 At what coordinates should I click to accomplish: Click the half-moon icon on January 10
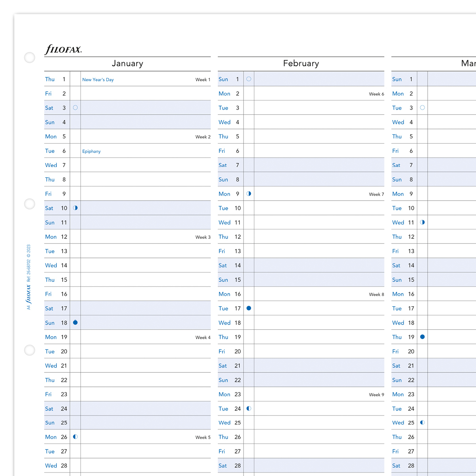[x=75, y=208]
